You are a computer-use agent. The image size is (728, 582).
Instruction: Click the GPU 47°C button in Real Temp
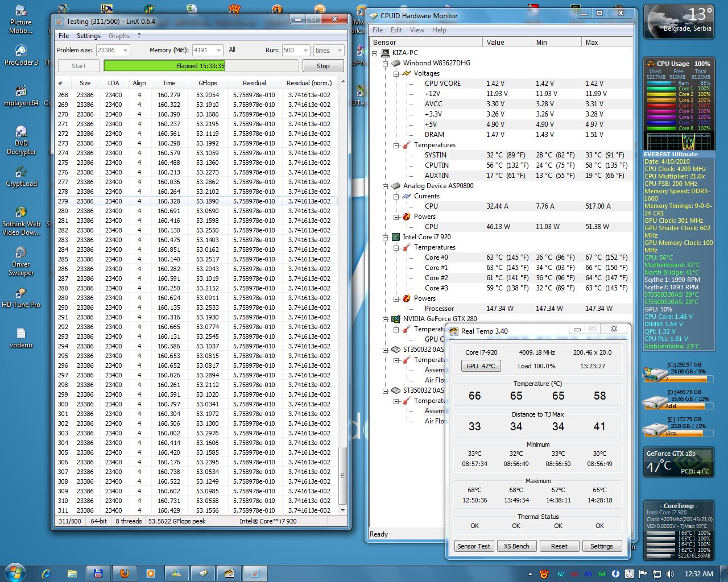point(481,366)
